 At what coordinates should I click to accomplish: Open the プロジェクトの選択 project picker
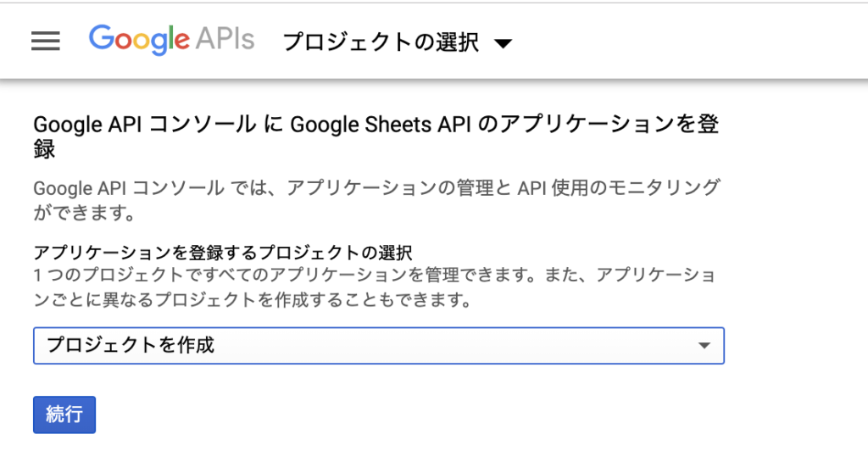pyautogui.click(x=398, y=42)
